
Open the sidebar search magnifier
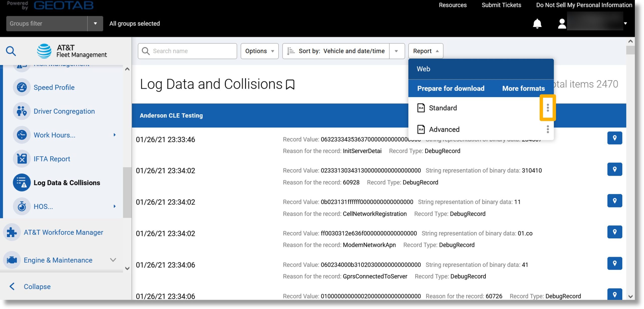tap(11, 51)
